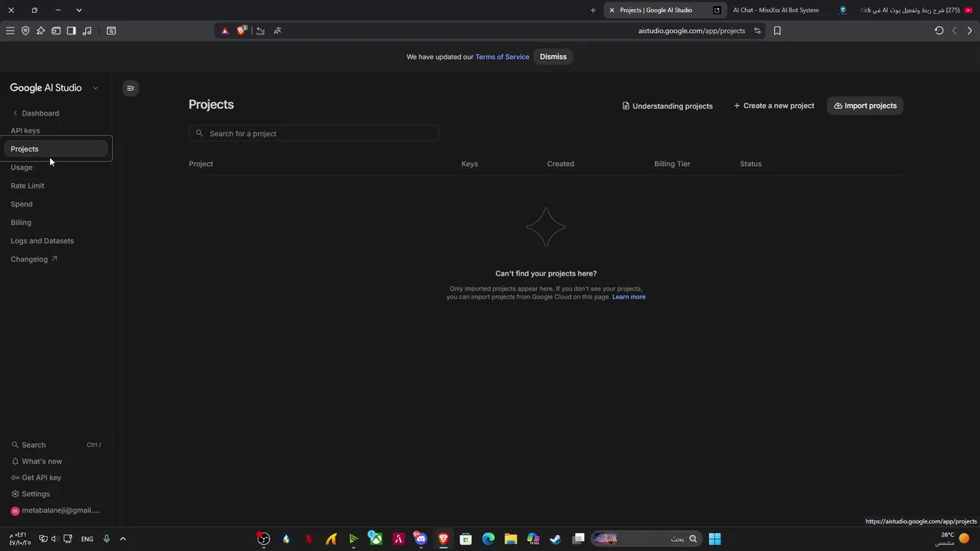Open Understanding projects documentation
The width and height of the screenshot is (980, 551).
click(668, 106)
